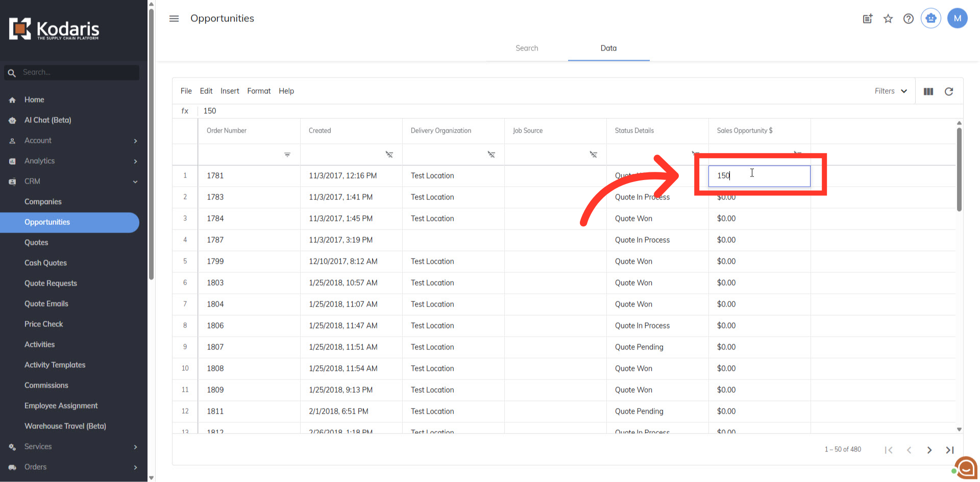Open the Filters dropdown
The image size is (980, 482).
891,91
